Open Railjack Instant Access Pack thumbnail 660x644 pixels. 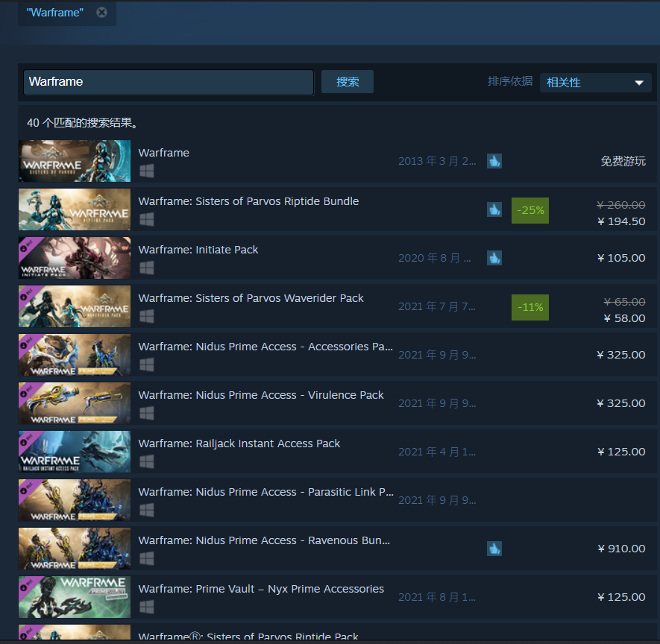[75, 452]
